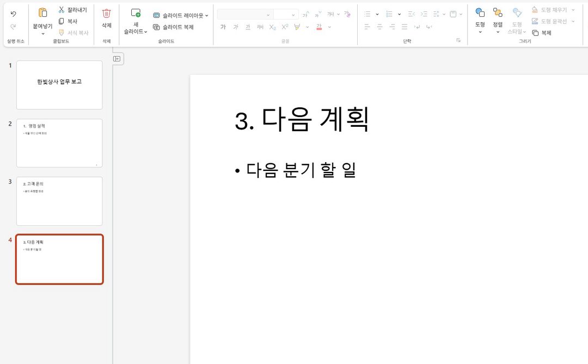
Task: Select the 서식 복사 format painter
Action: [73, 33]
